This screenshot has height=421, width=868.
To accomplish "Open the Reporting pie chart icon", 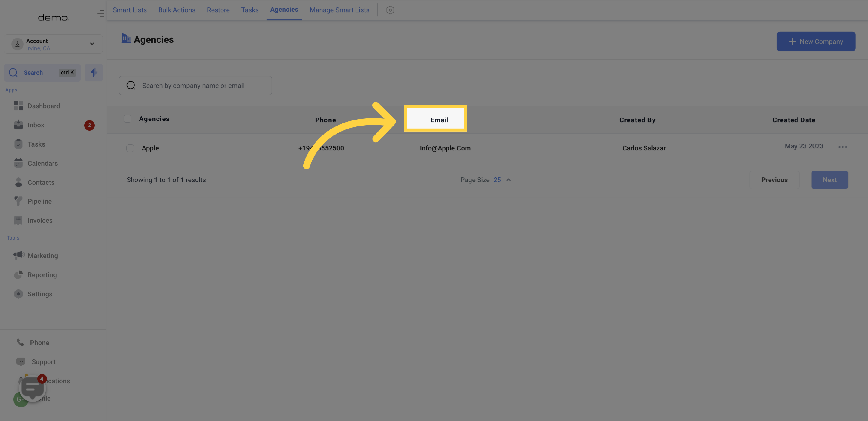I will (18, 275).
